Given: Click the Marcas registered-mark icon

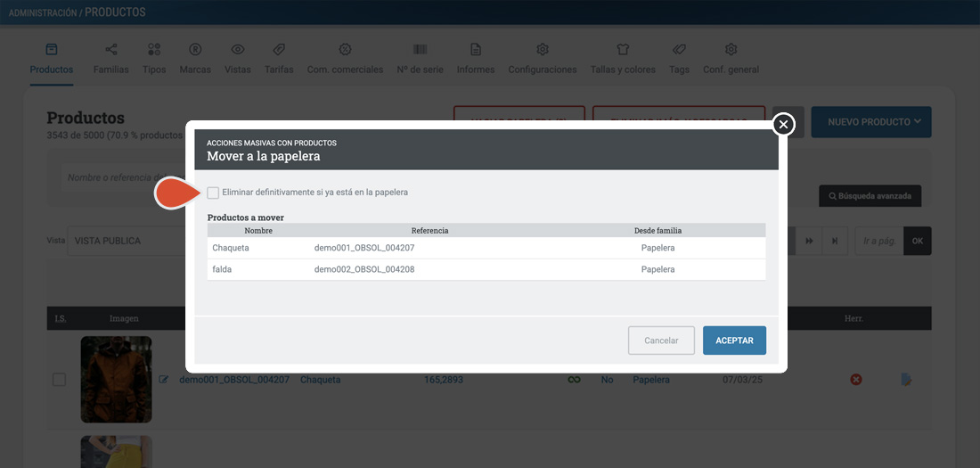Looking at the screenshot, I should pos(195,49).
